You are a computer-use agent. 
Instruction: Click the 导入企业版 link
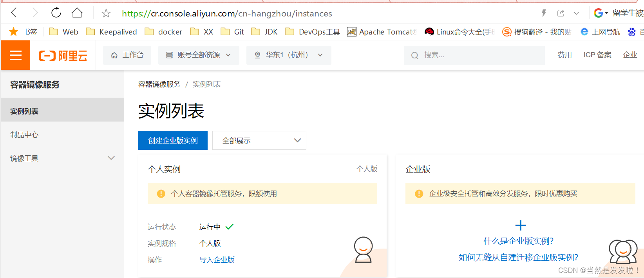(217, 260)
